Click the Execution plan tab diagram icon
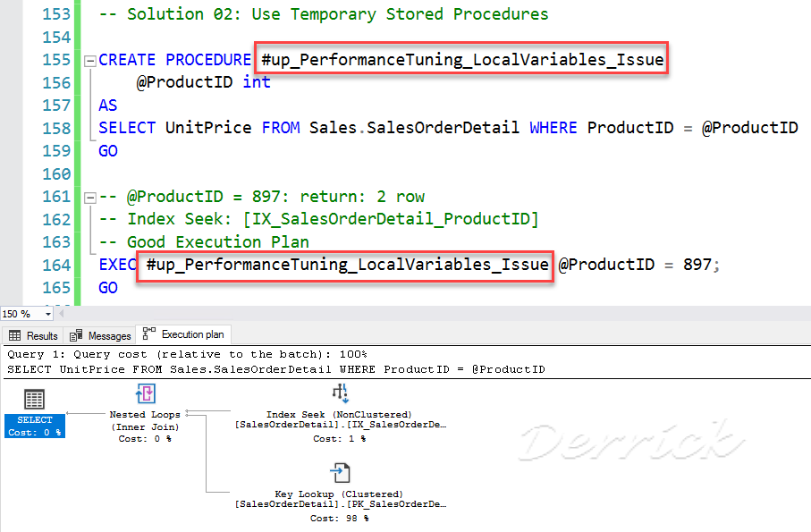The height and width of the screenshot is (532, 811). pyautogui.click(x=148, y=334)
